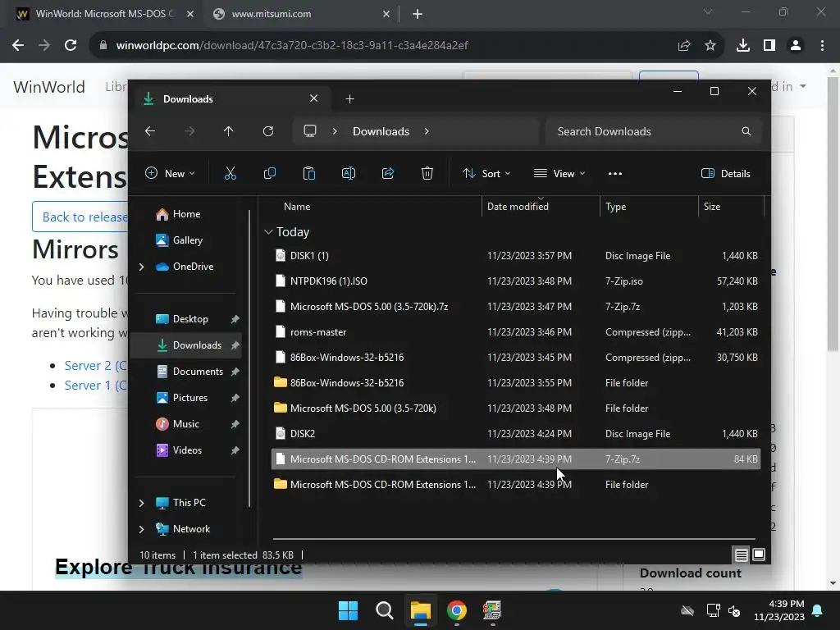840x630 pixels.
Task: Click the Chrome taskbar icon
Action: pyautogui.click(x=456, y=610)
